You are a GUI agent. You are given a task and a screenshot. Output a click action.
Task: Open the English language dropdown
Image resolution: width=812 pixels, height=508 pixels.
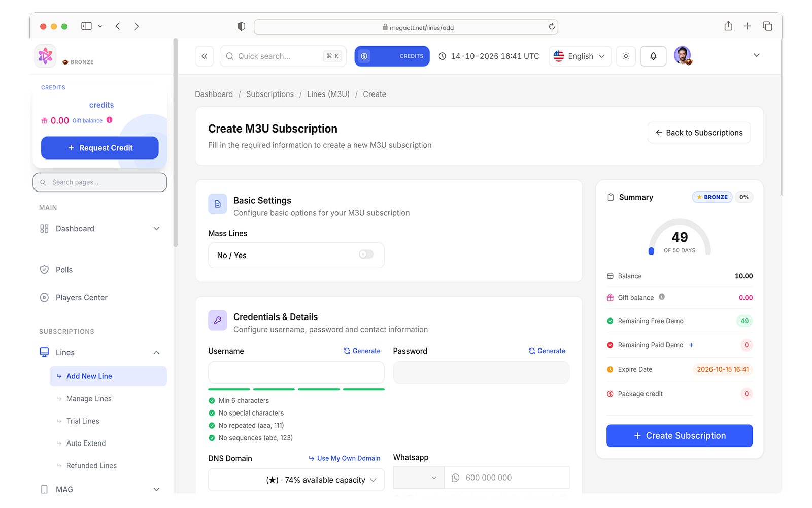[x=580, y=56]
